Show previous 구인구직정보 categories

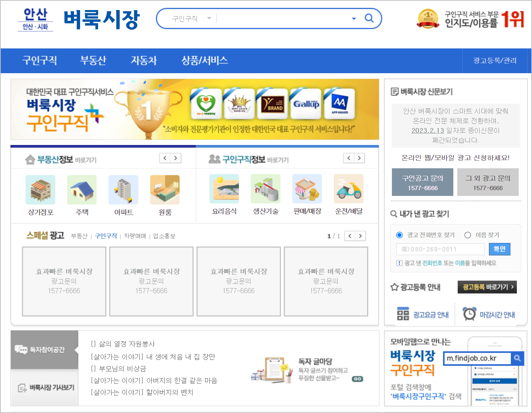coord(349,158)
